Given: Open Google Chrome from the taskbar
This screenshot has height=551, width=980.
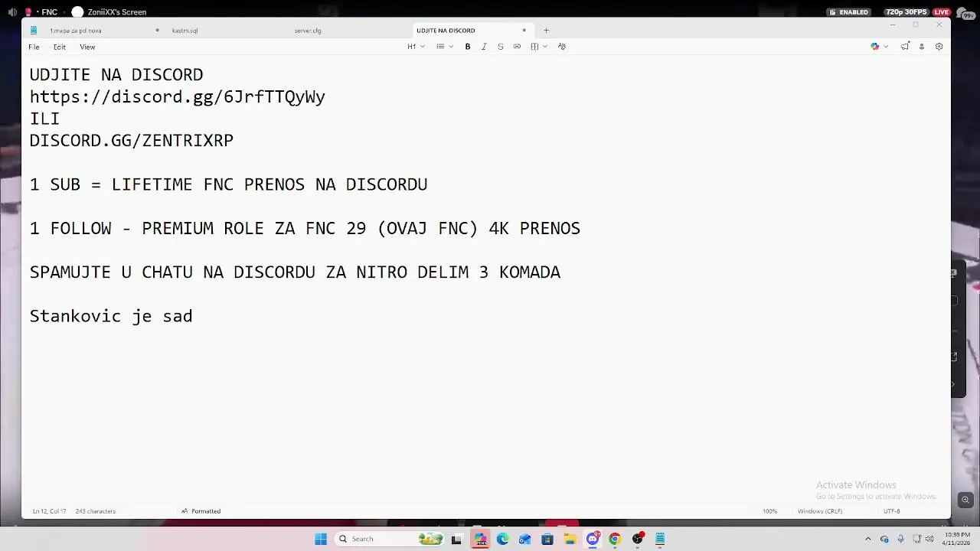Looking at the screenshot, I should click(x=615, y=539).
